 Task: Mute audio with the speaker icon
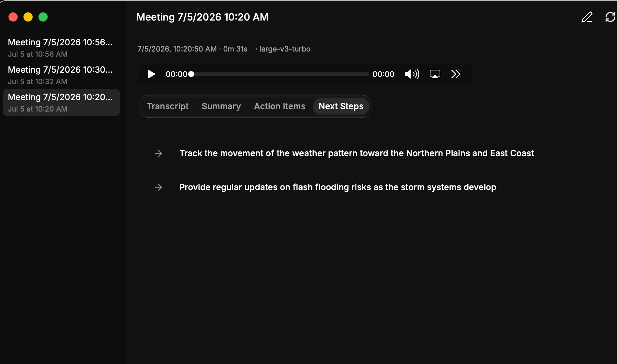coord(412,74)
